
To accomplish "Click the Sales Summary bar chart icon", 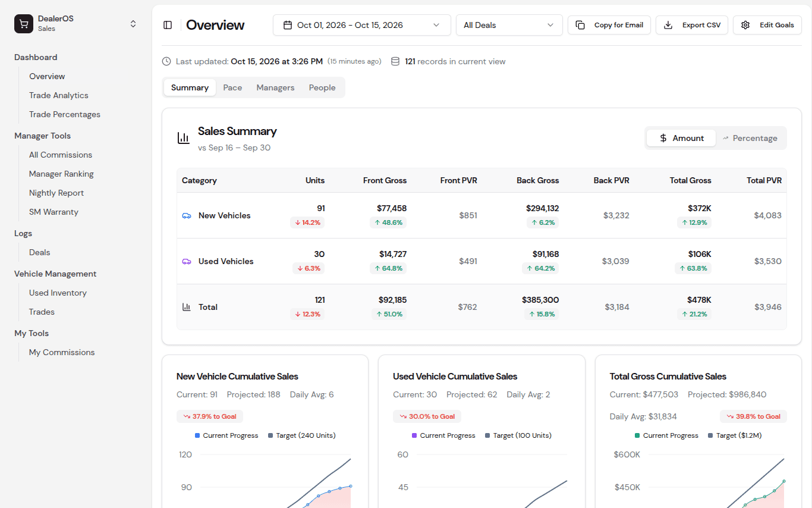I will click(x=184, y=138).
